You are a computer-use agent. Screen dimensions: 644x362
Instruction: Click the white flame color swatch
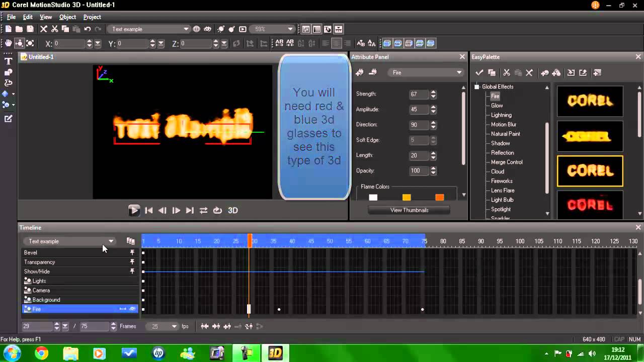(373, 197)
